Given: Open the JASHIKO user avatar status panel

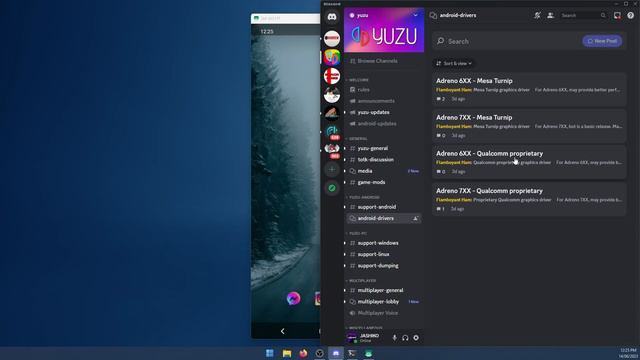Looking at the screenshot, I should pyautogui.click(x=352, y=338).
